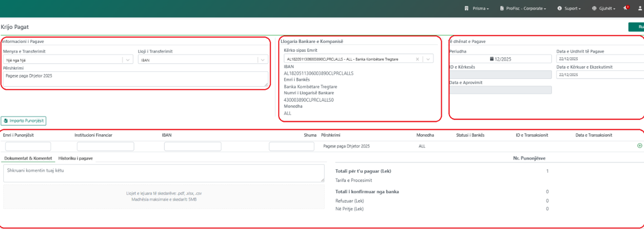Image resolution: width=644 pixels, height=229 pixels.
Task: Click the building icon beside Prisma
Action: point(466,8)
